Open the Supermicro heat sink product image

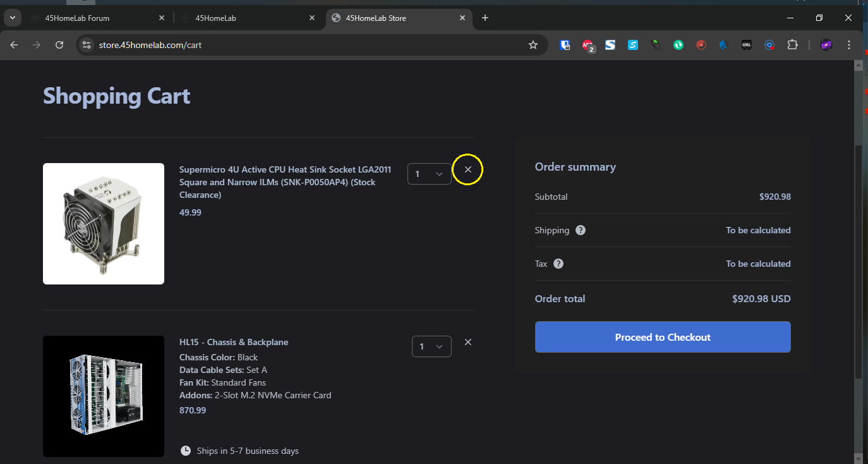(104, 224)
